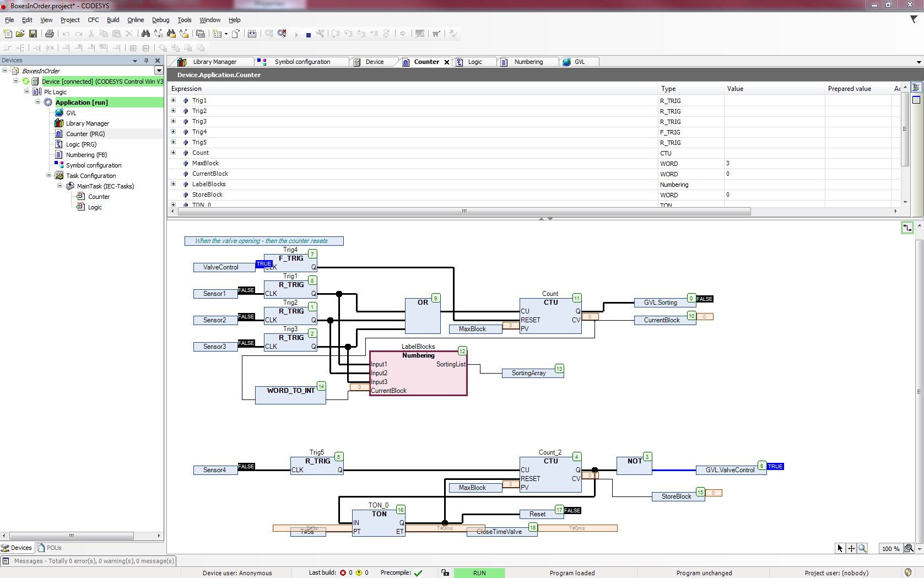Activate the magnifier zoom tool
Viewport: 924px width, 578px height.
863,548
